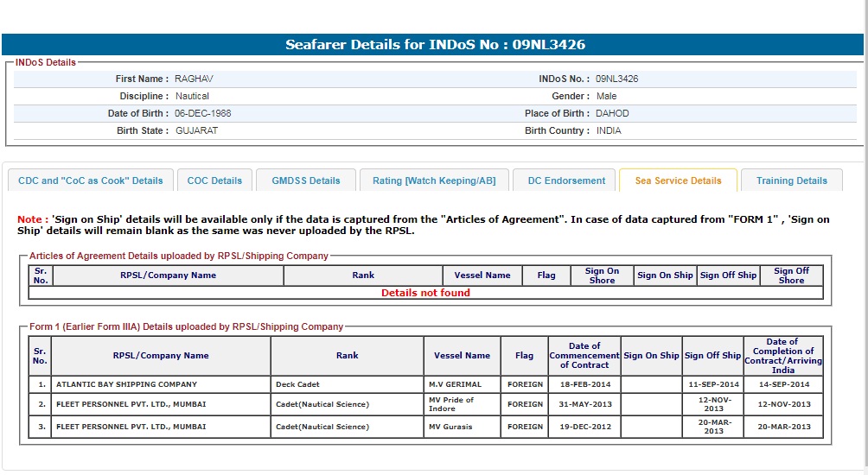Click the red "Details not found" message

point(425,293)
